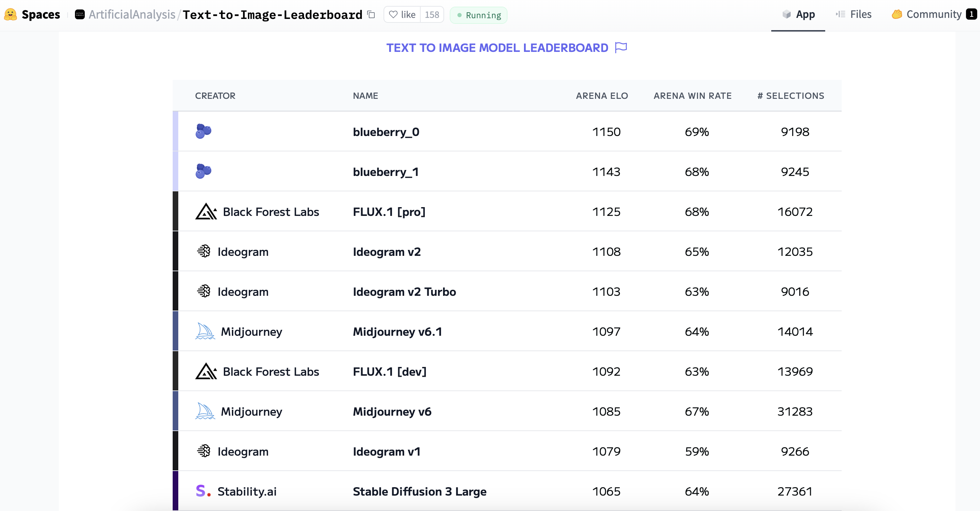Click the flag icon beside the leaderboard title
This screenshot has height=511, width=980.
[x=621, y=48]
